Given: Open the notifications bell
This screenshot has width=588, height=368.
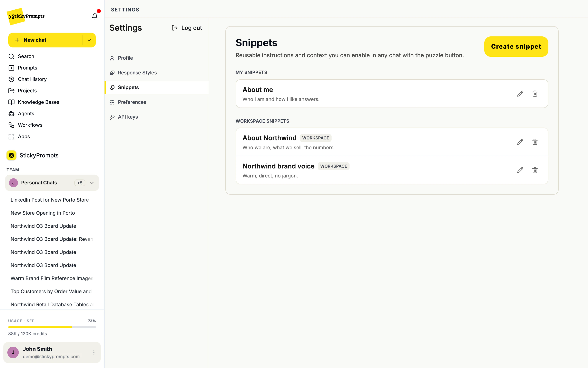Looking at the screenshot, I should pyautogui.click(x=95, y=16).
